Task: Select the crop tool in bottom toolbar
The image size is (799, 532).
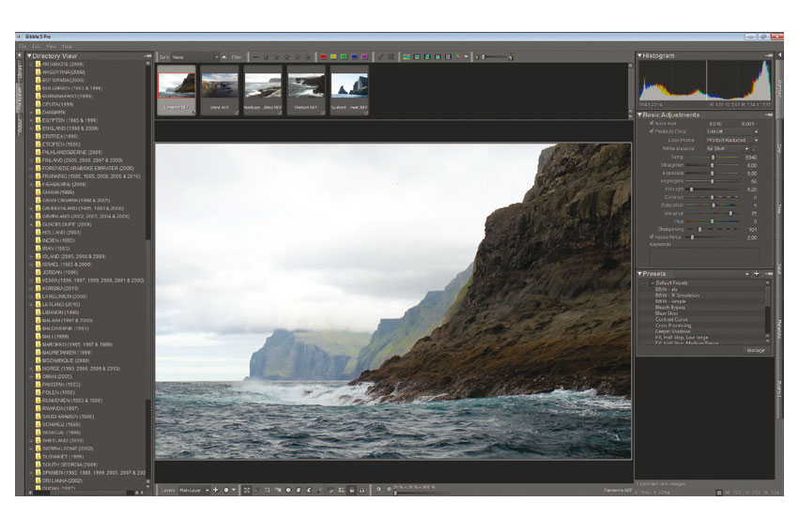Action: 268,490
